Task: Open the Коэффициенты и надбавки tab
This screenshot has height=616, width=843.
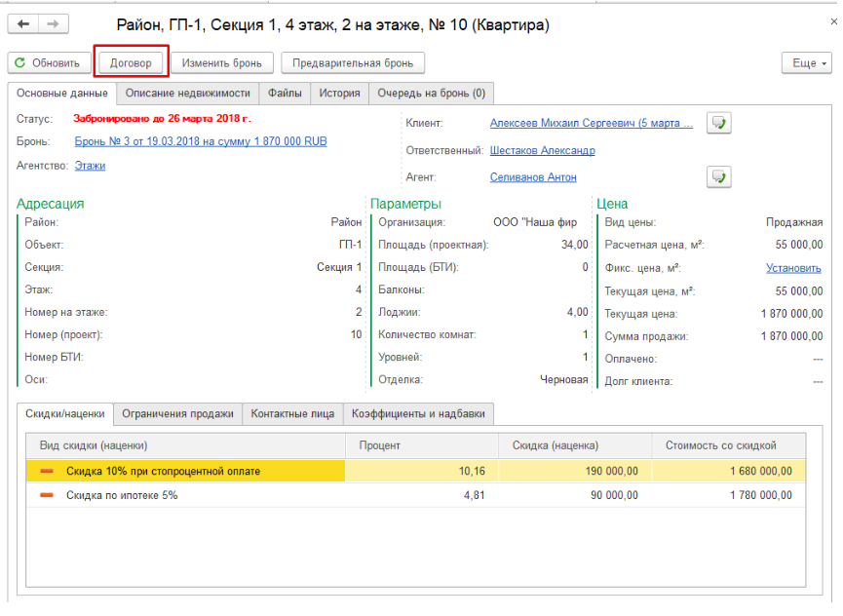Action: 419,413
